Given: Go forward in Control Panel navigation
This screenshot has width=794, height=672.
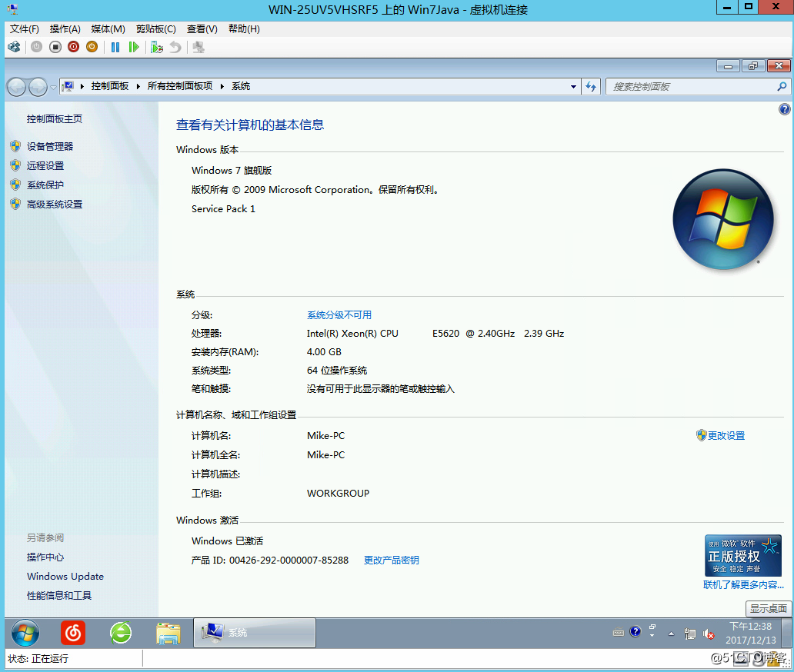Looking at the screenshot, I should pos(38,87).
